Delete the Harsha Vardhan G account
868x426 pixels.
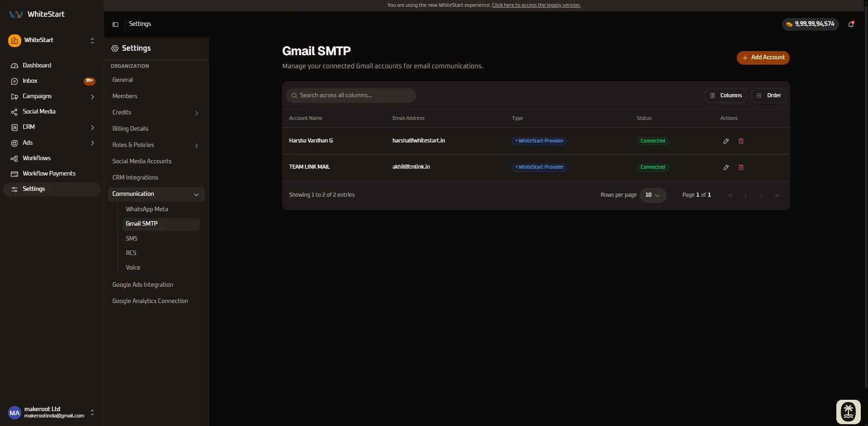tap(741, 141)
